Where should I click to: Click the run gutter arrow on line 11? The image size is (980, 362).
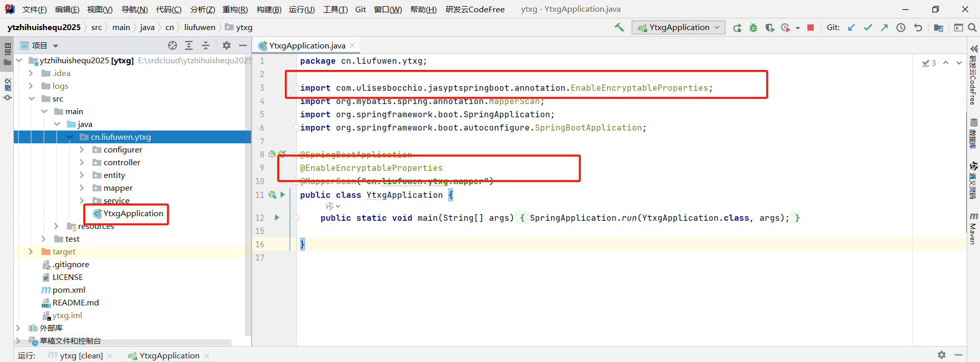click(x=282, y=195)
